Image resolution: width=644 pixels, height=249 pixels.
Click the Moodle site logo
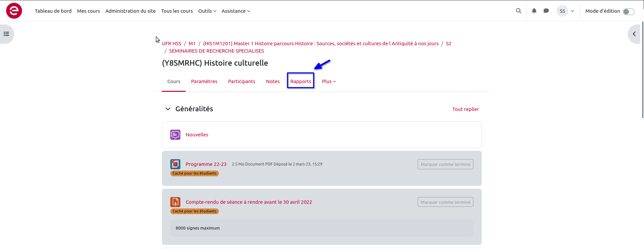(x=14, y=11)
